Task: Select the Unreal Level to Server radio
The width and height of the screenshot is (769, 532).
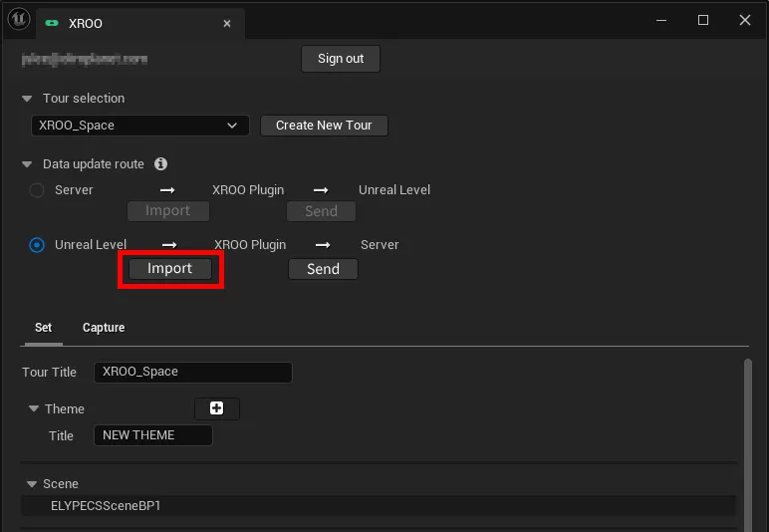Action: click(37, 245)
